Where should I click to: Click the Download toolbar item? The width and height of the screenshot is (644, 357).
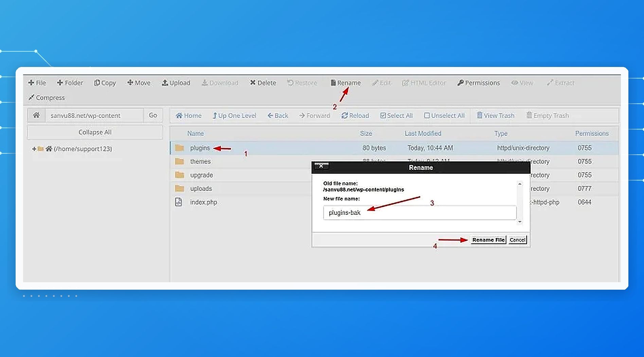220,83
